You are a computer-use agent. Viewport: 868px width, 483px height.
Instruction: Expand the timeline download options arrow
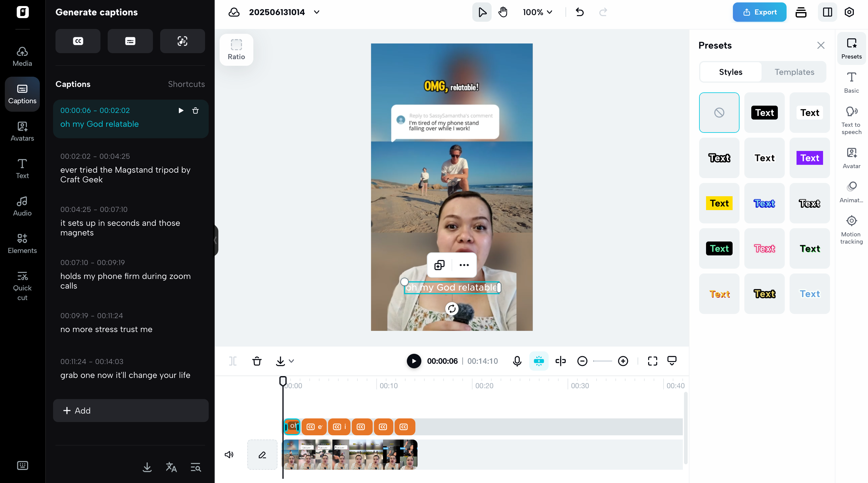(x=292, y=361)
